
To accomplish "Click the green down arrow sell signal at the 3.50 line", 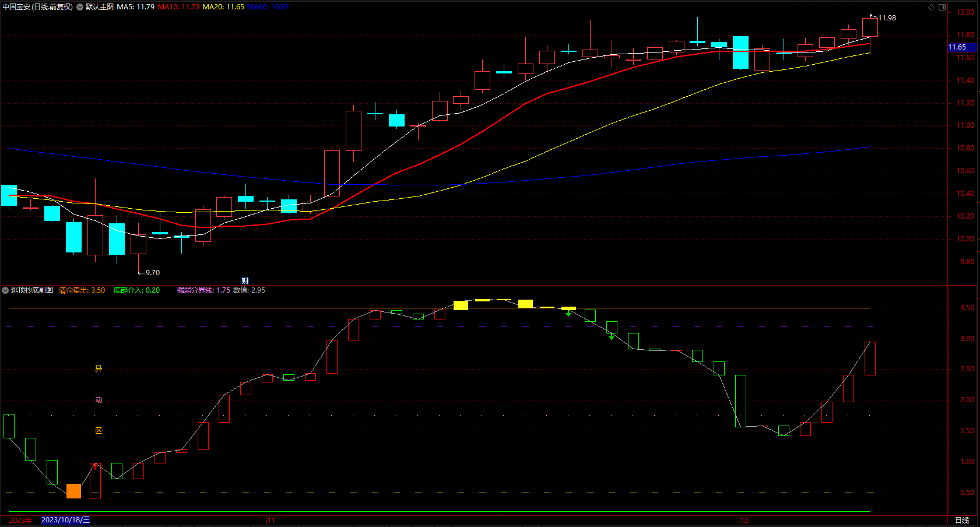I will pyautogui.click(x=568, y=314).
